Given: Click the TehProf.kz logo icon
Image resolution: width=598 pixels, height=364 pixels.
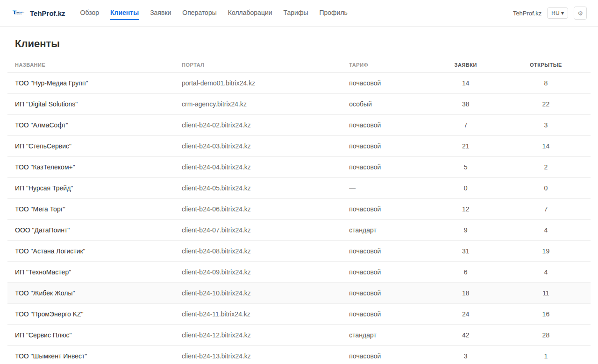Looking at the screenshot, I should click(x=19, y=13).
